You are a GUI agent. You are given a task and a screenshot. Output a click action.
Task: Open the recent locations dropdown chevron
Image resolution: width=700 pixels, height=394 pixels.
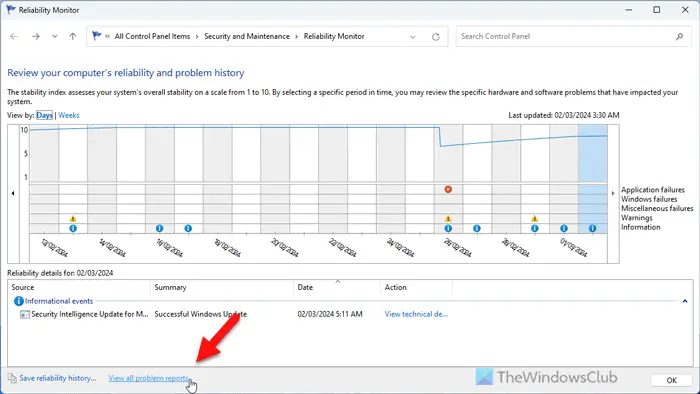point(54,37)
